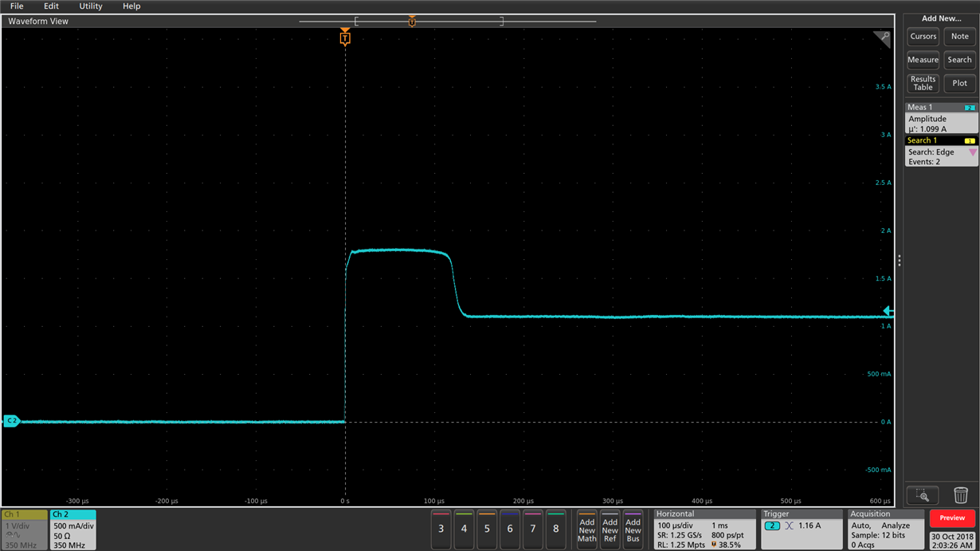The image size is (980, 551).
Task: Click the cyan trigger level arrow
Action: [889, 312]
